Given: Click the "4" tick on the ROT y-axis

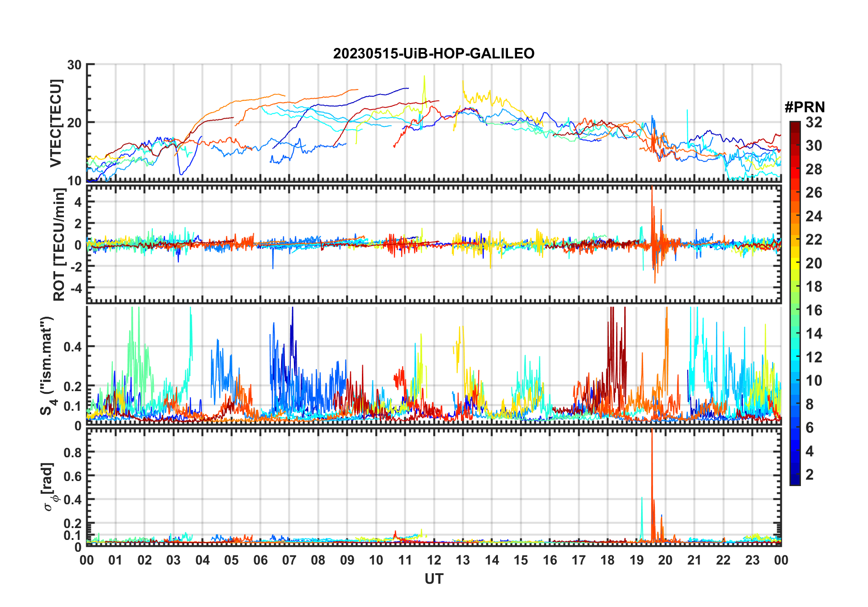Looking at the screenshot, I should [78, 202].
